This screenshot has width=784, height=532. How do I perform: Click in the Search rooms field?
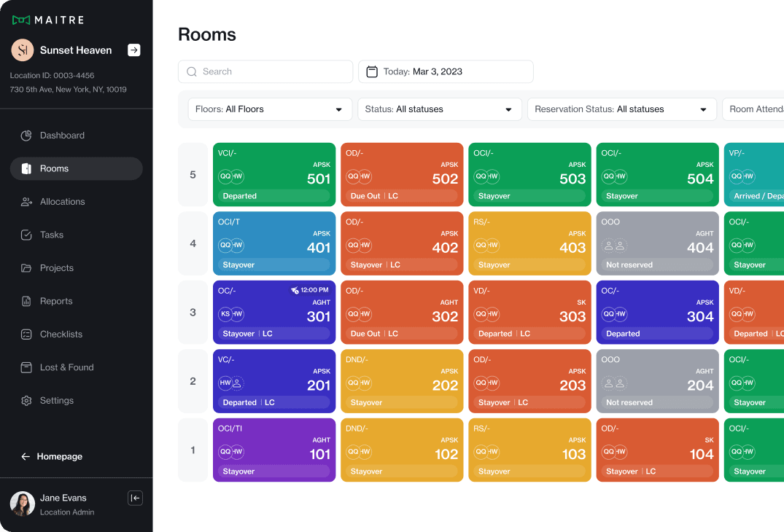pos(265,71)
